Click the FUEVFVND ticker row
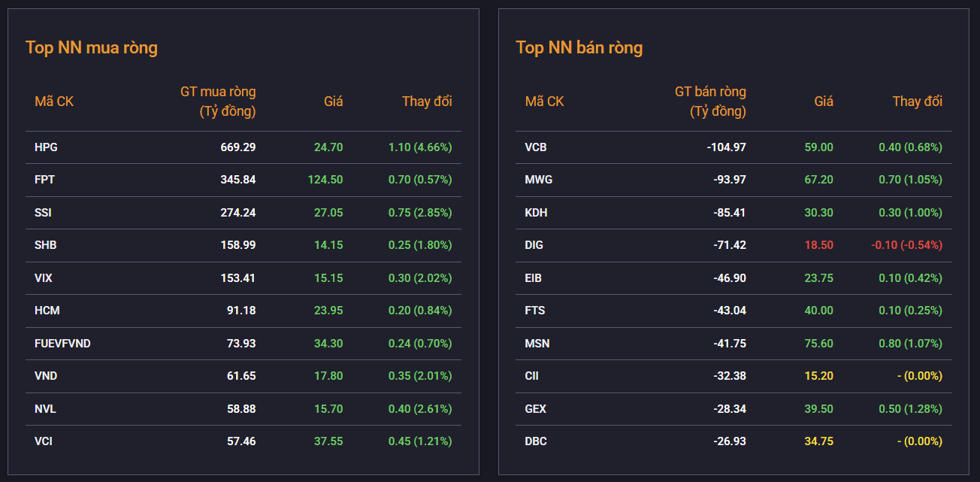This screenshot has height=482, width=980. pos(62,344)
